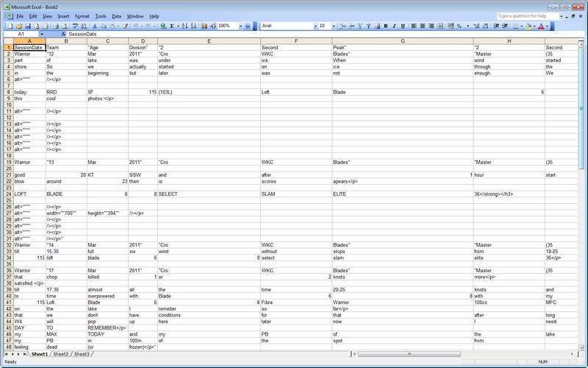
Task: Click the Open file folder icon
Action: (x=17, y=26)
